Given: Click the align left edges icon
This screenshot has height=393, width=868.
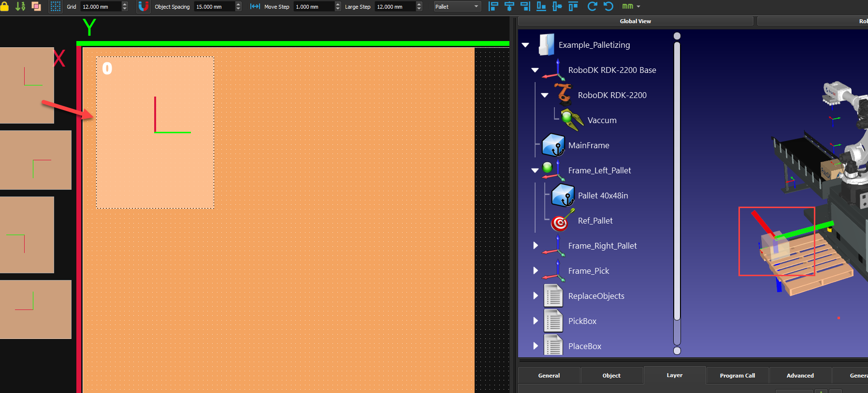Looking at the screenshot, I should [493, 7].
